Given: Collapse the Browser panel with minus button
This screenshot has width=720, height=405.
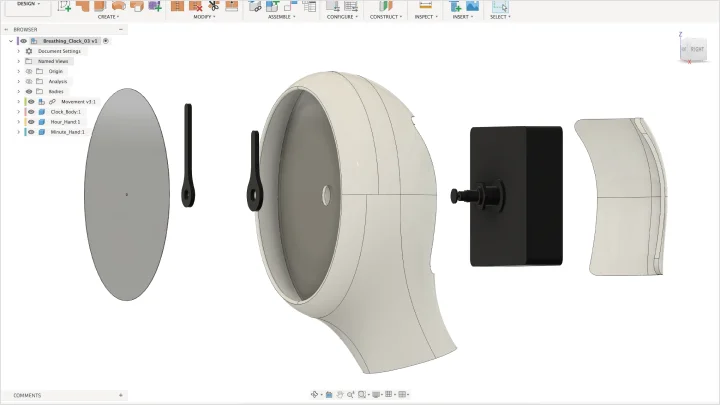Looking at the screenshot, I should pyautogui.click(x=121, y=29).
